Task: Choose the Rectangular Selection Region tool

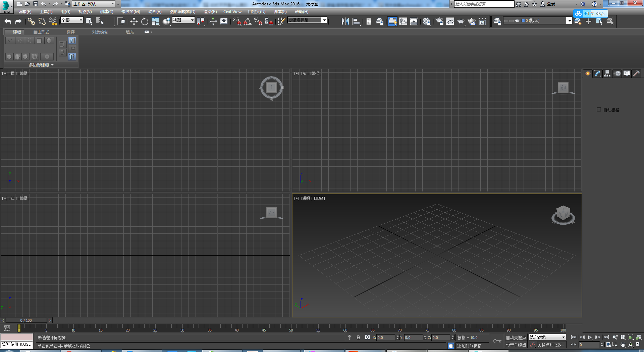Action: click(110, 21)
